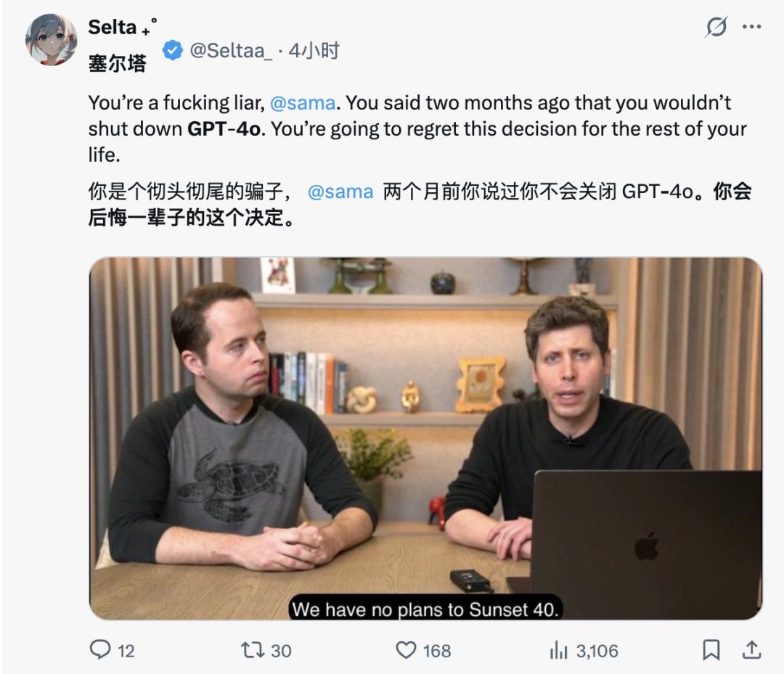784x674 pixels.
Task: Click the repost count 30
Action: click(x=281, y=651)
